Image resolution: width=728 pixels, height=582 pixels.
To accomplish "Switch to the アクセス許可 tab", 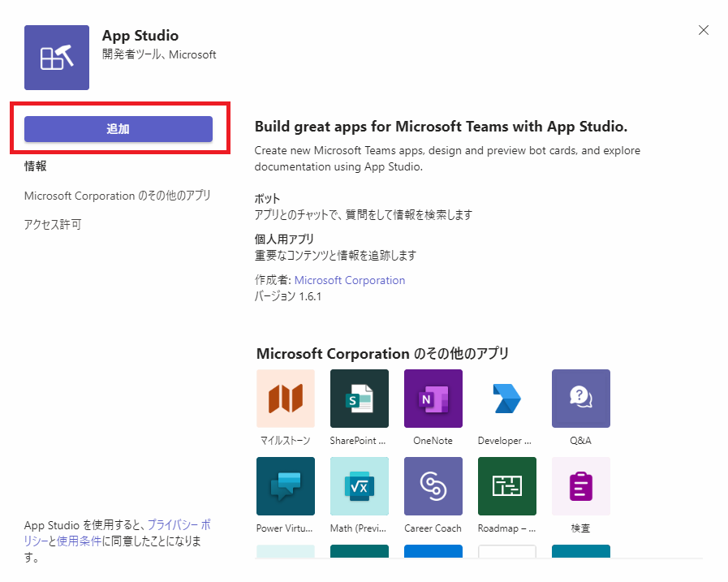I will [x=53, y=225].
